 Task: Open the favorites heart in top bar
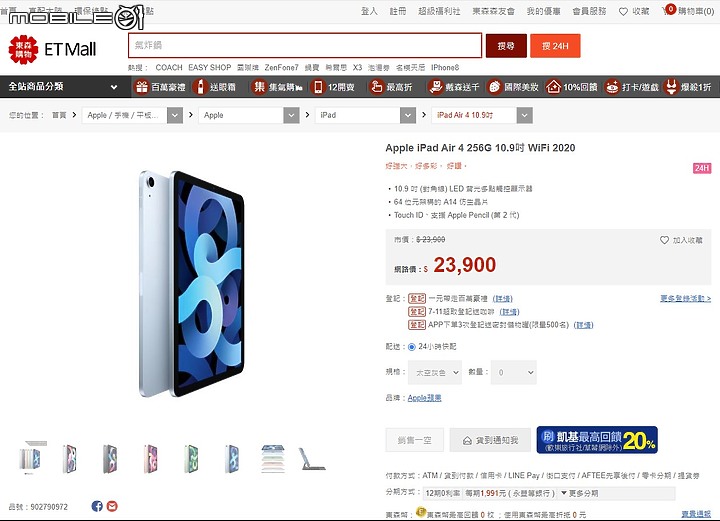pyautogui.click(x=623, y=11)
